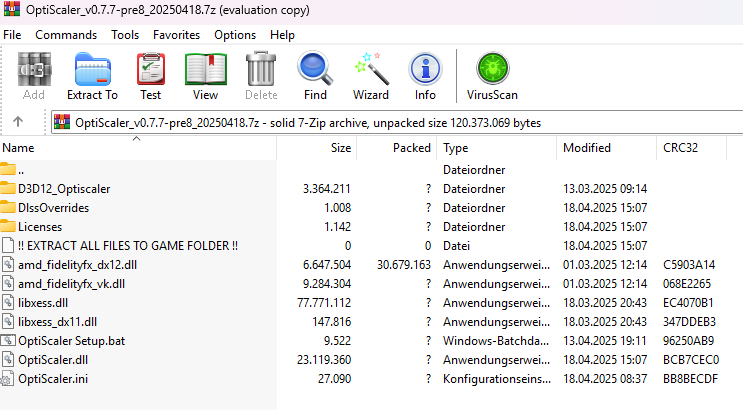
Task: Select the parent folder '..' icon
Action: [8, 169]
